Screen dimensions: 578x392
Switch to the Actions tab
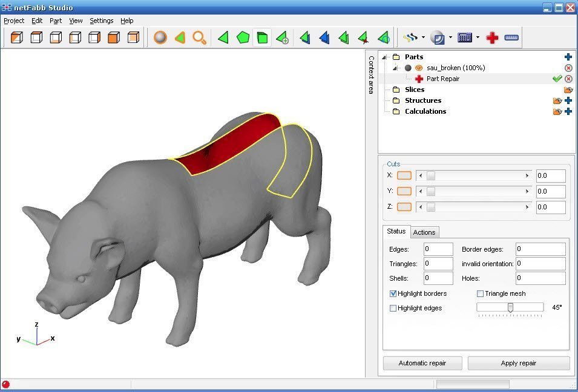424,232
